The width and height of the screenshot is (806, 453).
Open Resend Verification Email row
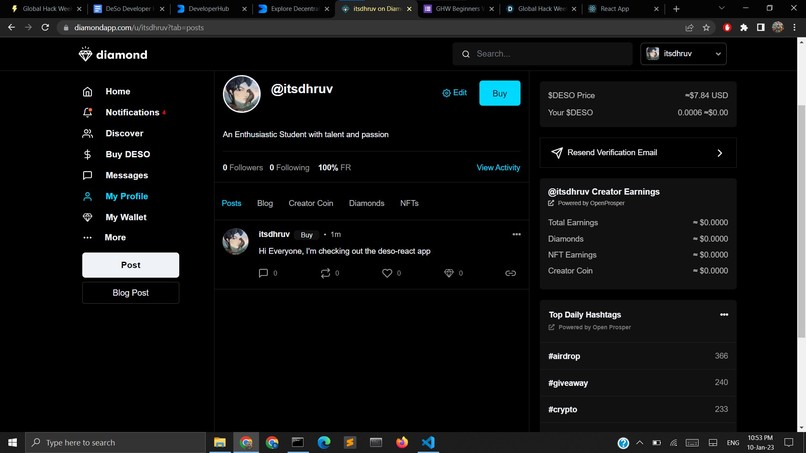[x=638, y=153]
